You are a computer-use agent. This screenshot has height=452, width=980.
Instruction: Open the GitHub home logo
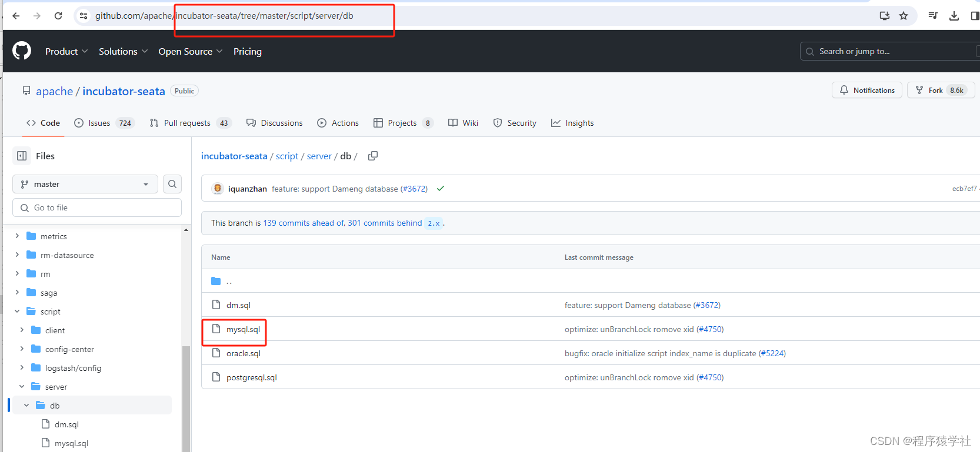[x=22, y=51]
